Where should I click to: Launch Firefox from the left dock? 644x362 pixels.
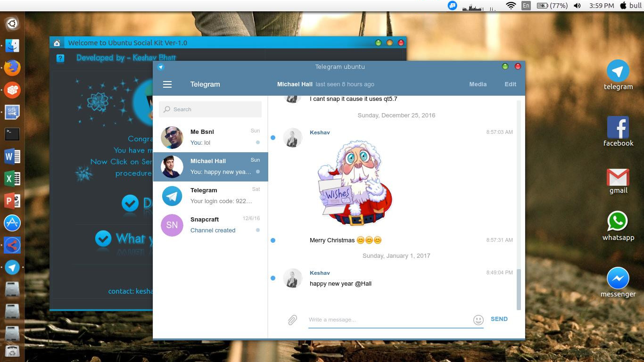click(12, 67)
